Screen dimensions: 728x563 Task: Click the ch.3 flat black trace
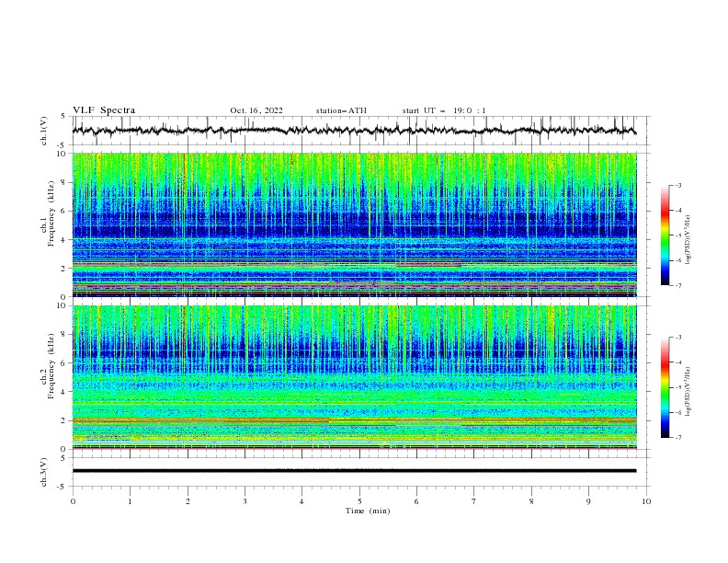pos(354,471)
